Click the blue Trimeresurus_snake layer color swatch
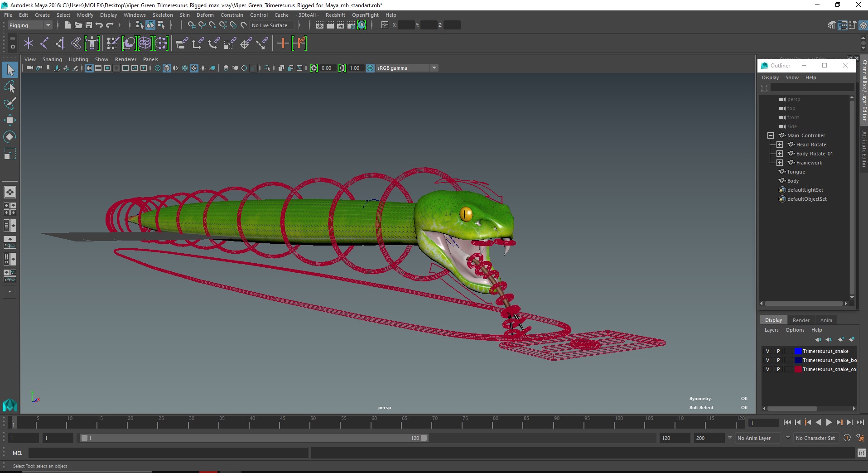The image size is (868, 473). [798, 351]
